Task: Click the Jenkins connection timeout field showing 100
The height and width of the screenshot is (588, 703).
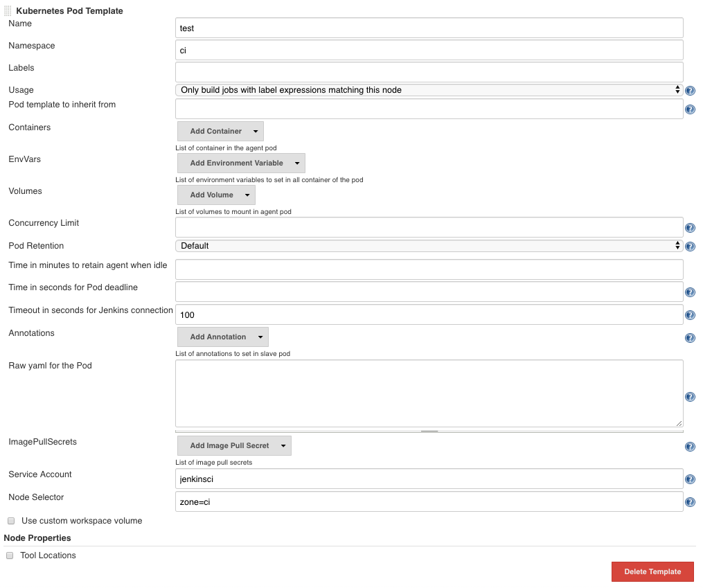Action: [429, 314]
